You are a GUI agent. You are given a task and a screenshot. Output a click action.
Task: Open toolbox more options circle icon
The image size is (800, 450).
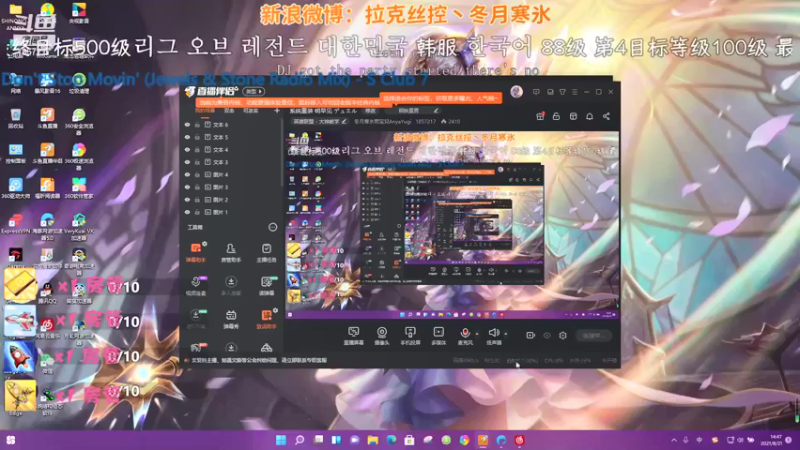(273, 227)
